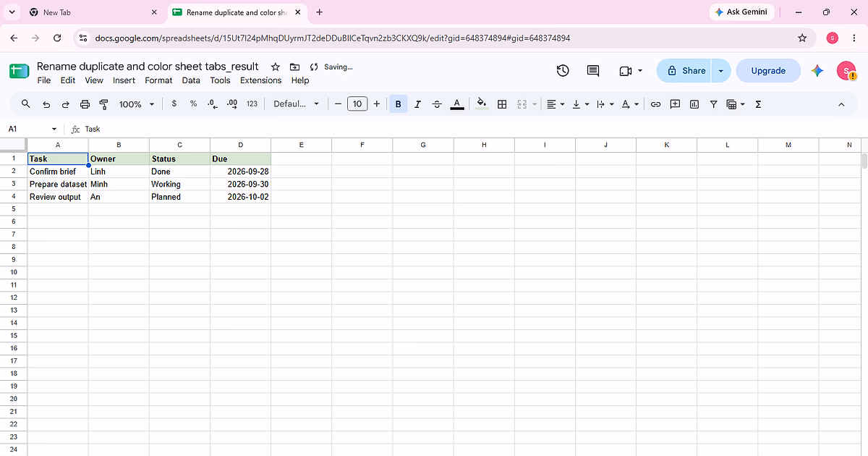This screenshot has height=456, width=868.
Task: Search the menus with the magnifier icon
Action: [26, 104]
